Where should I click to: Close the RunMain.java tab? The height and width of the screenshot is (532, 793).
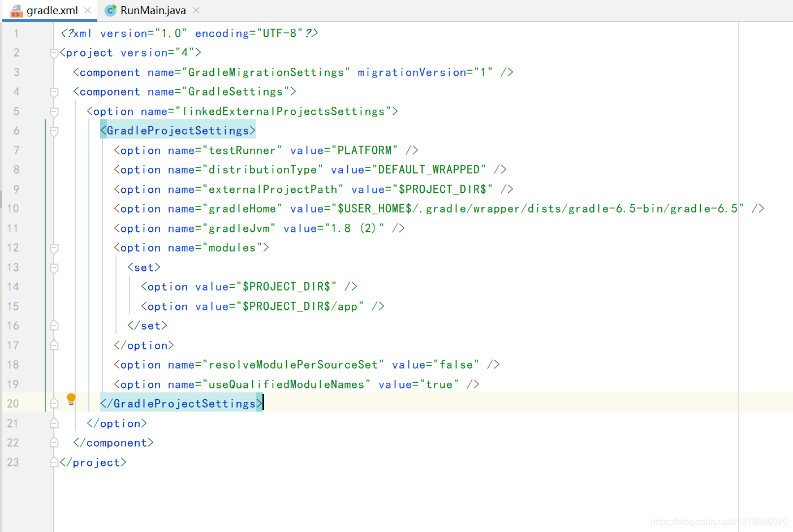point(196,10)
